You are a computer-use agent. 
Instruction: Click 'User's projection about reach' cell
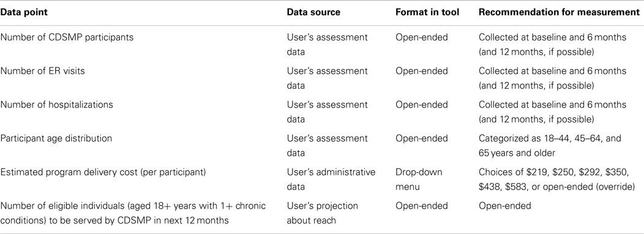[x=323, y=213]
